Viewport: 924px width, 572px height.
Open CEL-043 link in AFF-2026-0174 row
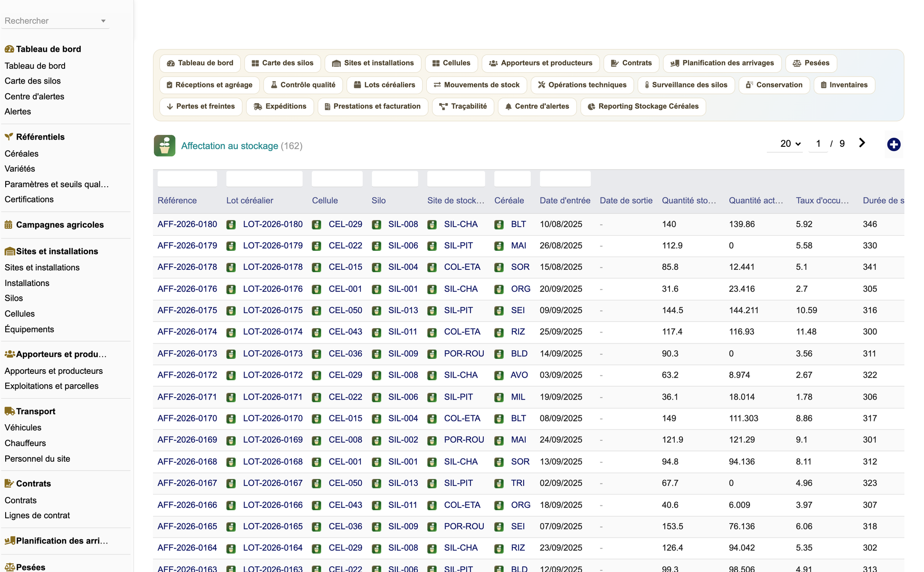(x=345, y=332)
